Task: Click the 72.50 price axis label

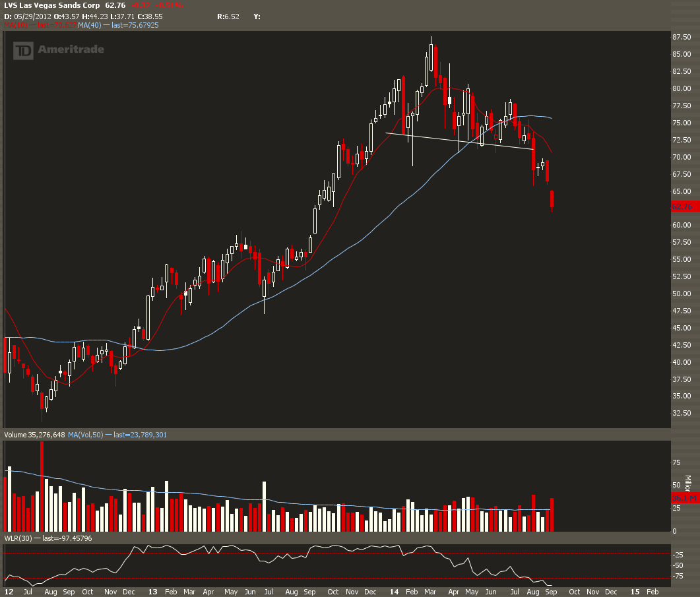Action: coord(682,140)
